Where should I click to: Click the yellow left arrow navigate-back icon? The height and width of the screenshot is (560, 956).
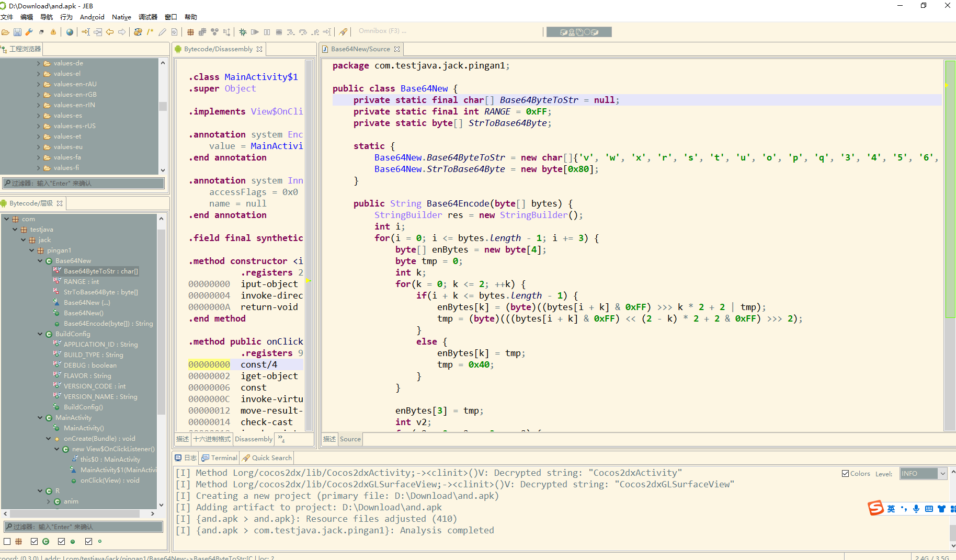pos(110,32)
